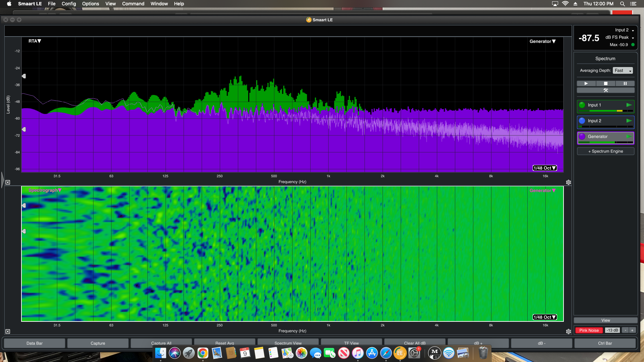This screenshot has height=362, width=644.
Task: Open the Input 2 meter source dropdown
Action: 624,30
